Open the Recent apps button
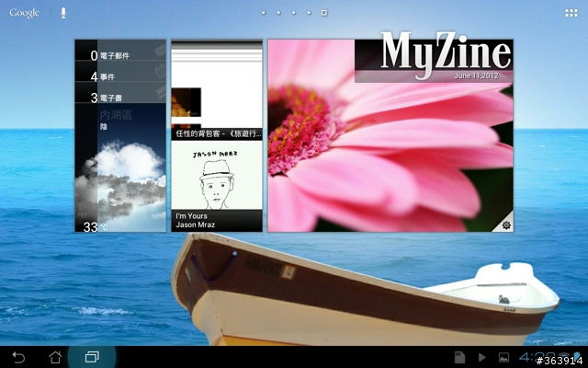 click(x=92, y=357)
